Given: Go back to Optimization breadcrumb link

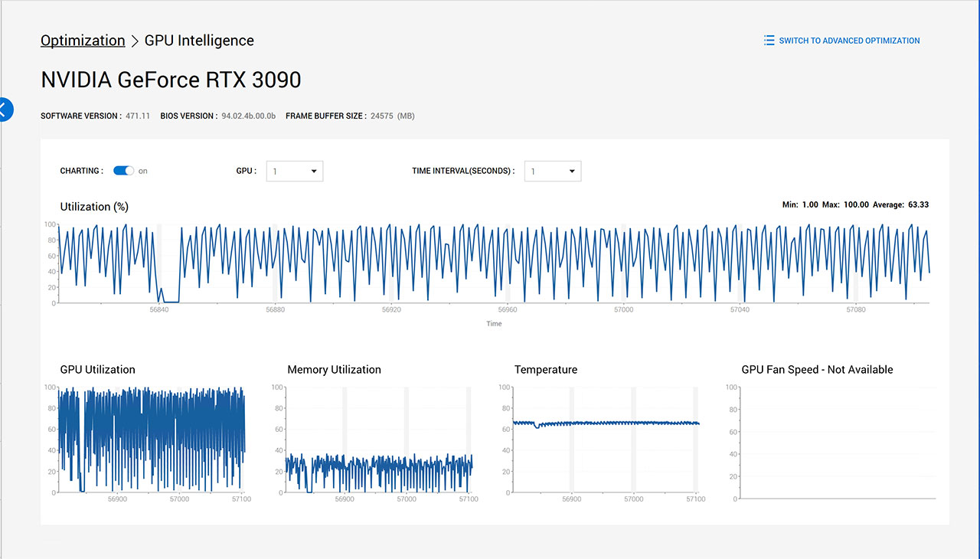Looking at the screenshot, I should coord(83,41).
